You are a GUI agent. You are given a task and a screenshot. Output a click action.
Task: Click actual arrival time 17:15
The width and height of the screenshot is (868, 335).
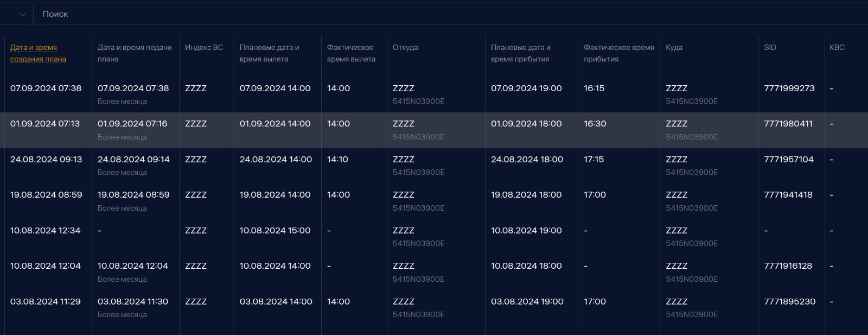click(x=594, y=160)
